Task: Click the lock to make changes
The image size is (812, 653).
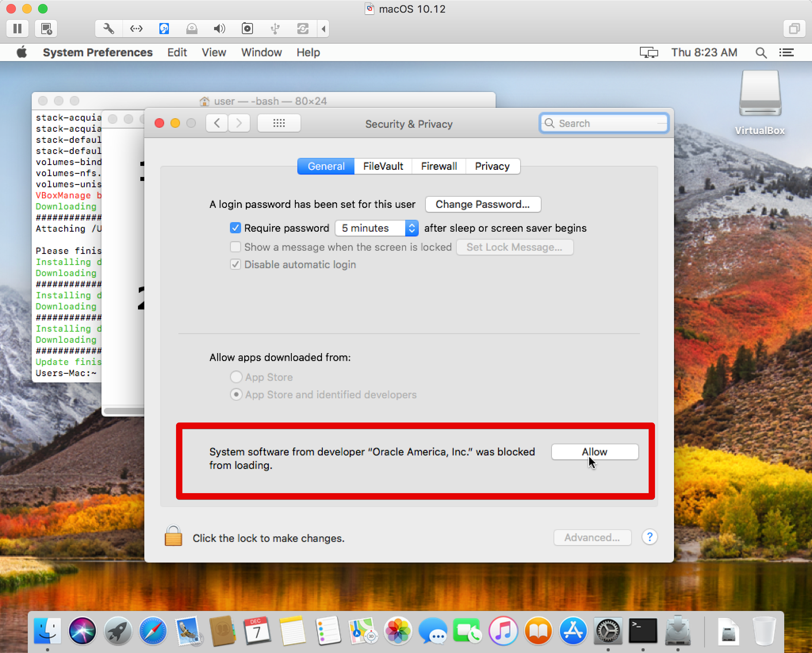Action: 172,538
